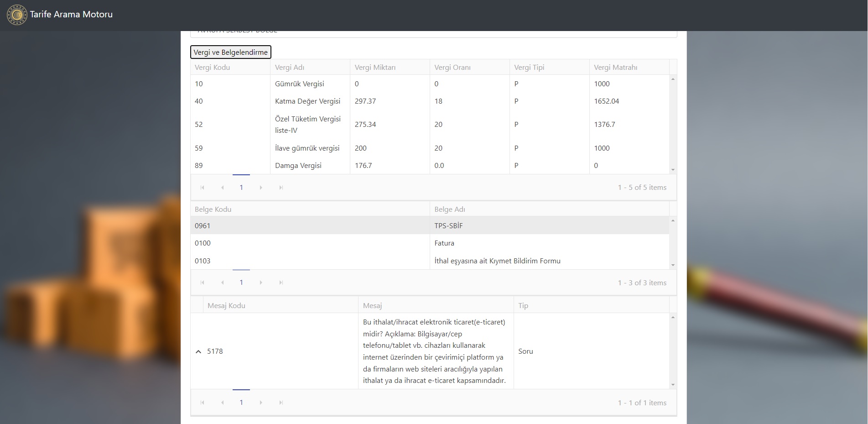868x424 pixels.
Task: Select the Katma Değer Vergisi row
Action: click(x=430, y=101)
